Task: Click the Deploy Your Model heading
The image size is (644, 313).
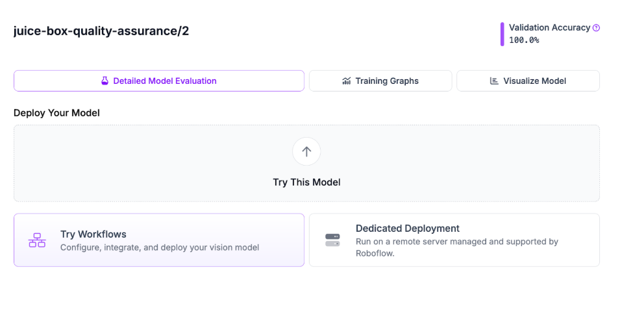Action: click(56, 113)
